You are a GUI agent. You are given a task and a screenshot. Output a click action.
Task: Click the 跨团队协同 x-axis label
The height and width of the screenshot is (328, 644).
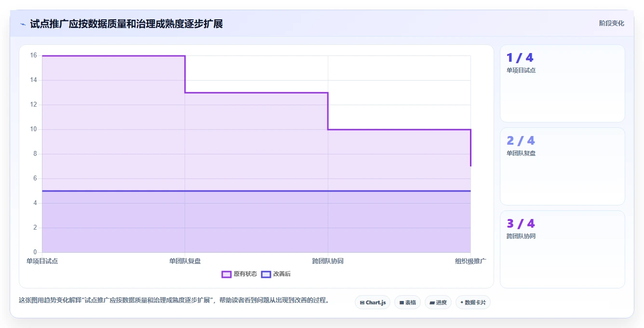point(328,261)
